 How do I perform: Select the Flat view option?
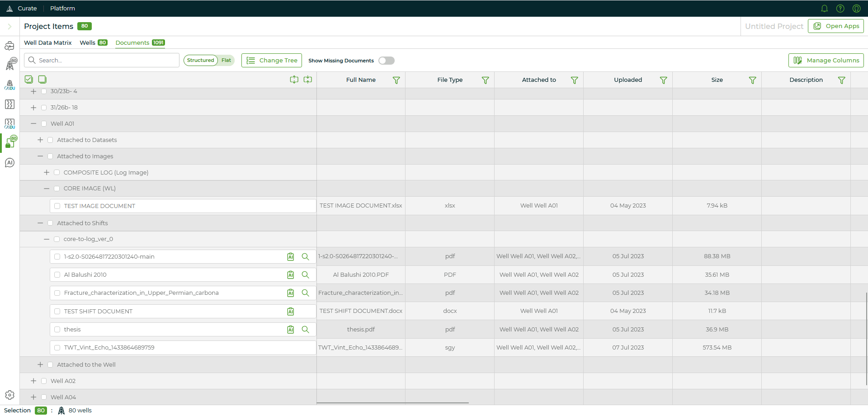(226, 61)
